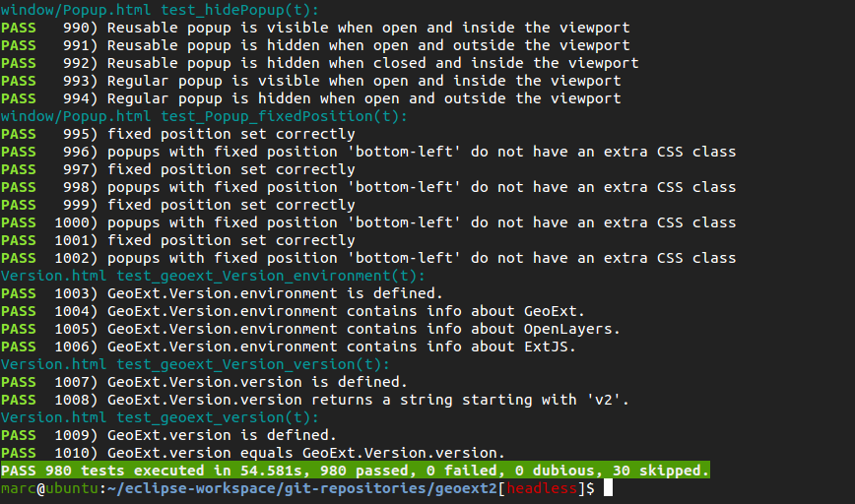Click the test 1010 result line
This screenshot has width=855, height=504.
coord(253,453)
